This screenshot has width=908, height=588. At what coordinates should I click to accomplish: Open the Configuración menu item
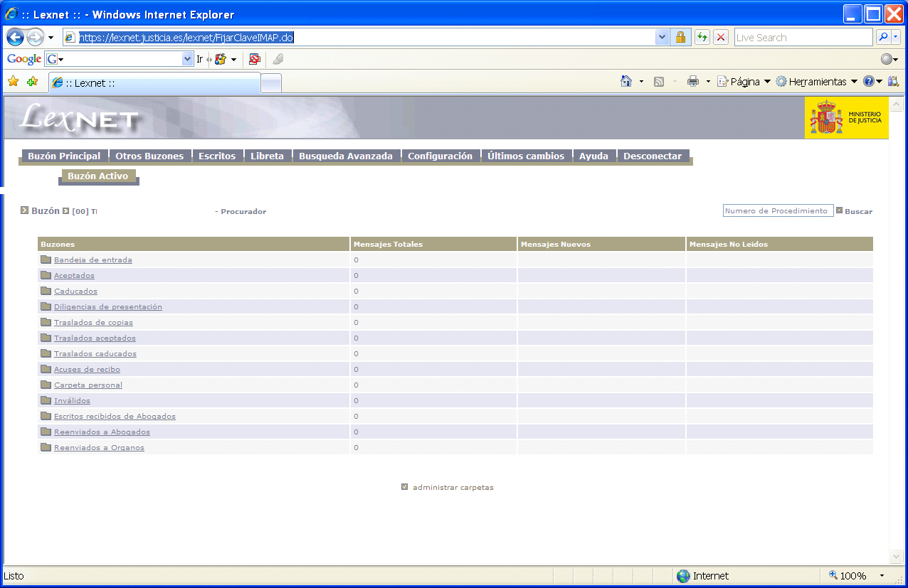[440, 156]
